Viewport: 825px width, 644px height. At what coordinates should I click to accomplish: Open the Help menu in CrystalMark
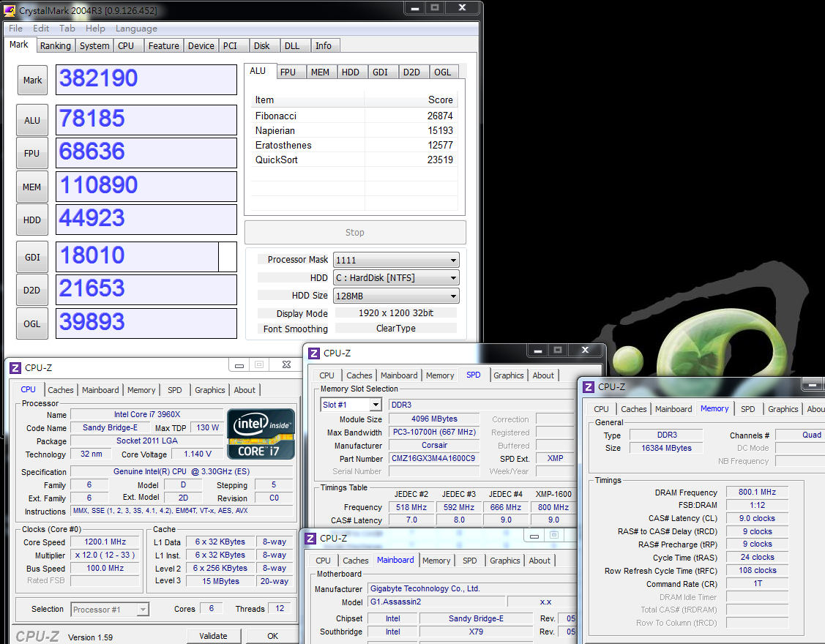coord(95,29)
